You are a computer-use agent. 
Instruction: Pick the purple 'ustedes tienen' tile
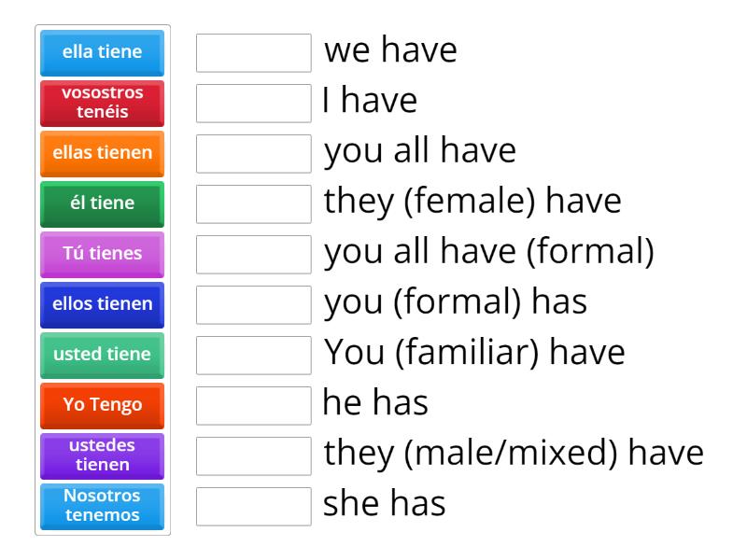(103, 455)
